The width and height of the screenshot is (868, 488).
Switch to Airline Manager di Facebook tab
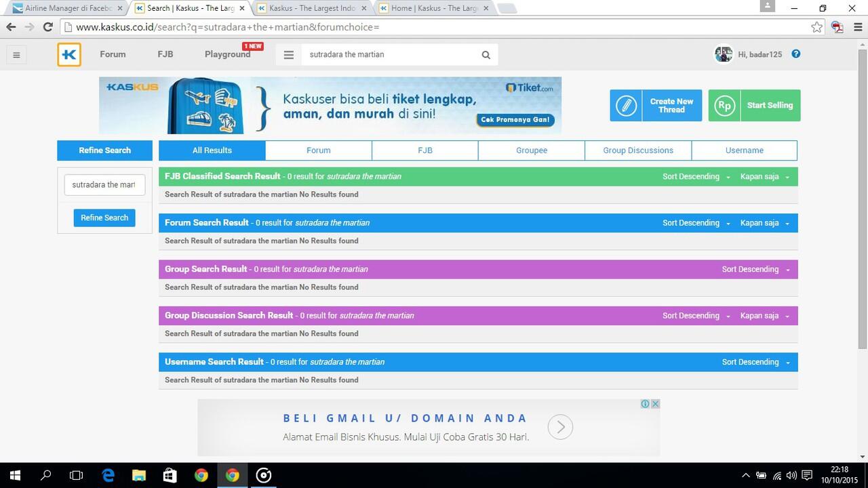[68, 8]
